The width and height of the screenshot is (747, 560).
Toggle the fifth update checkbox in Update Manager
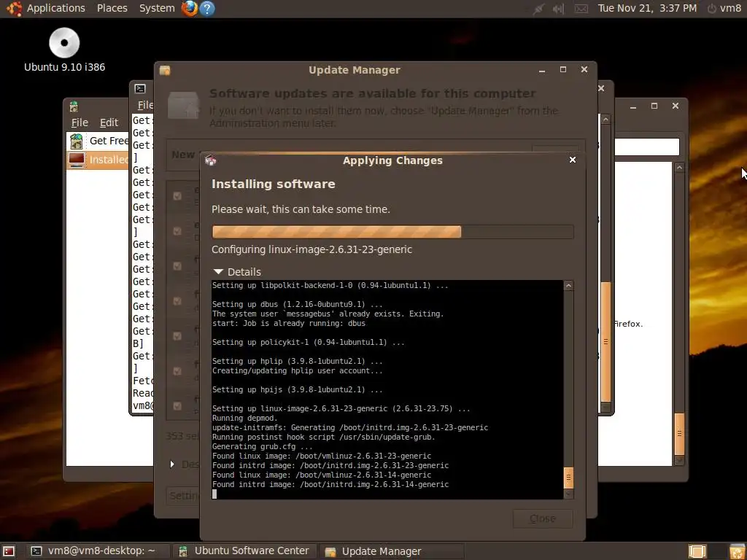(x=177, y=336)
